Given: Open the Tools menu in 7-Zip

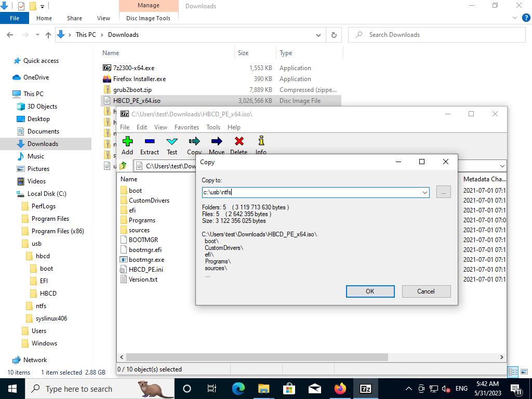Looking at the screenshot, I should tap(213, 127).
